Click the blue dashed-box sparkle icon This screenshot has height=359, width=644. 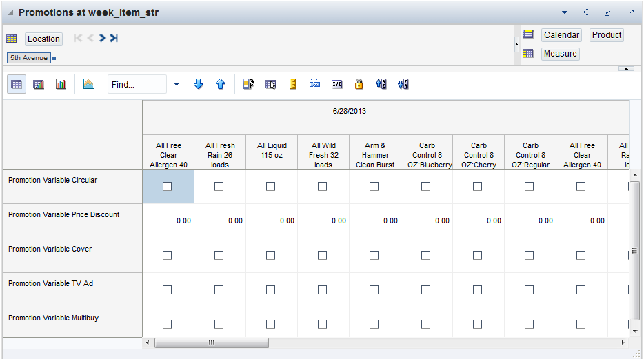pyautogui.click(x=314, y=85)
